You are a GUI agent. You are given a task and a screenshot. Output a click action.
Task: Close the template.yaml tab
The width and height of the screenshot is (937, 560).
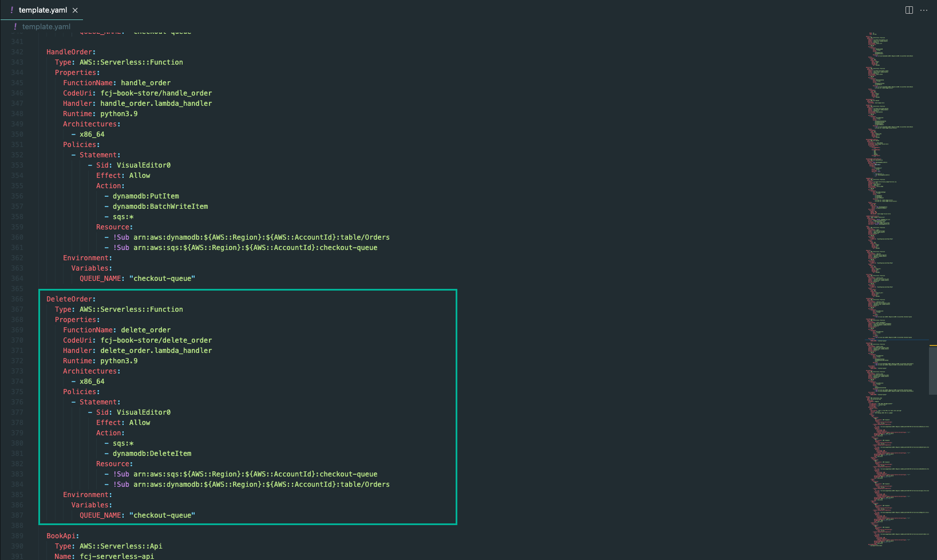pos(75,10)
